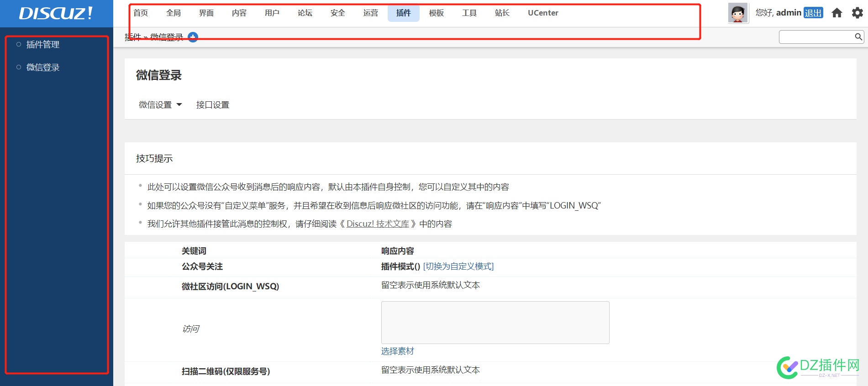Click the admin username text
Image resolution: width=868 pixels, height=386 pixels.
pyautogui.click(x=789, y=13)
